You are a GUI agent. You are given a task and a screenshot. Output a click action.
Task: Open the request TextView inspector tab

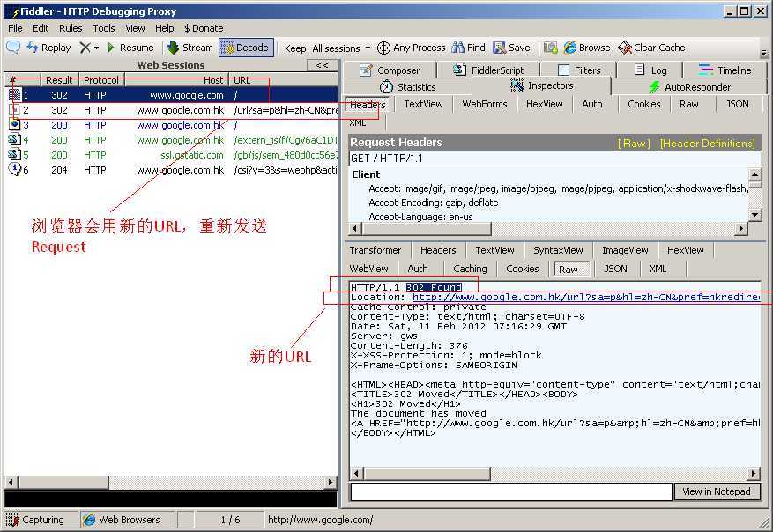pyautogui.click(x=423, y=104)
